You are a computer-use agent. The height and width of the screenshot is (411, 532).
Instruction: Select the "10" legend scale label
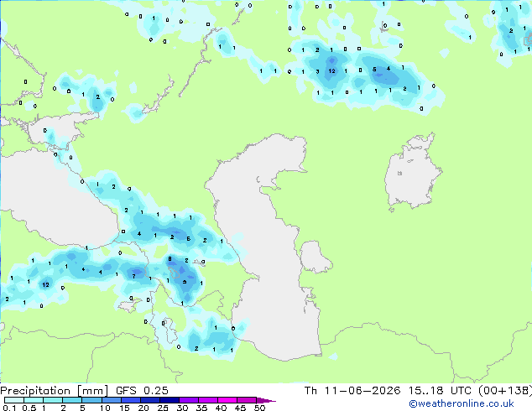point(105,408)
